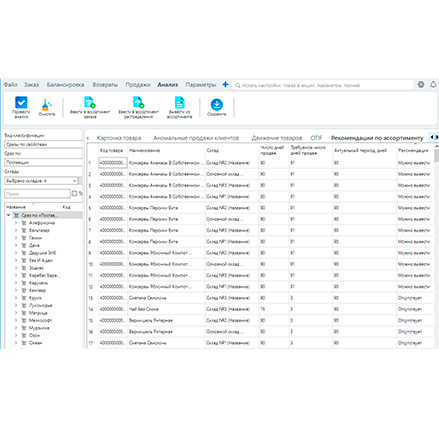Expand the Карабас Бара... tree node
The width and height of the screenshot is (439, 439).
(x=16, y=275)
